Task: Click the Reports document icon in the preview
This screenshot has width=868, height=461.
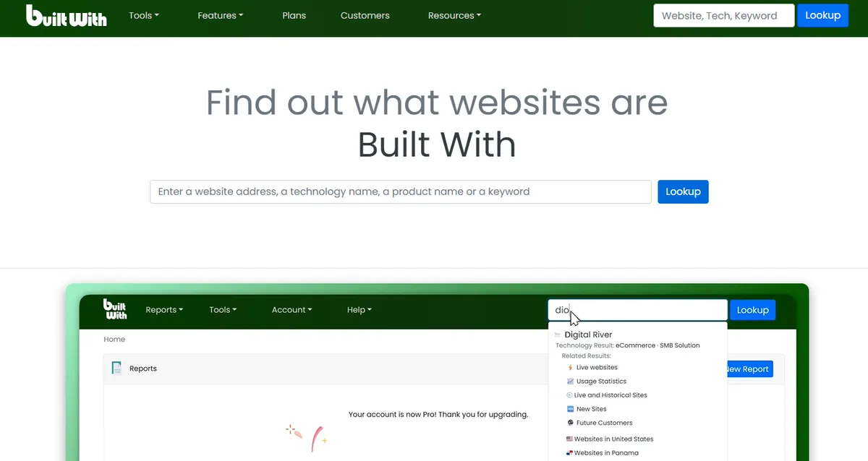Action: pos(116,369)
